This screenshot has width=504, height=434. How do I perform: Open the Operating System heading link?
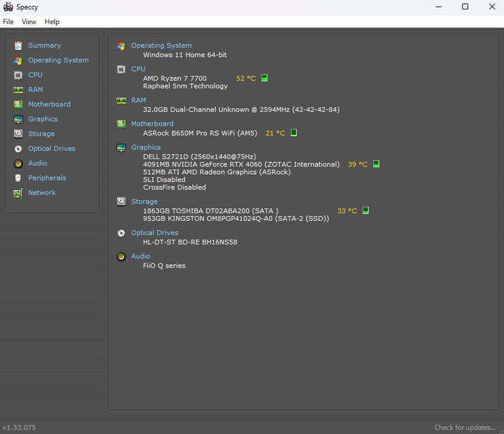point(161,46)
